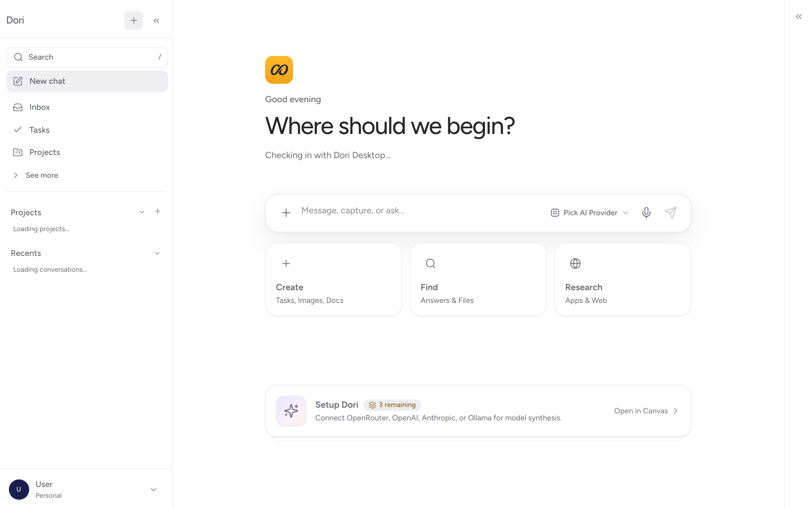Click the 3 remaining badge
This screenshot has width=812, height=508.
coord(392,405)
